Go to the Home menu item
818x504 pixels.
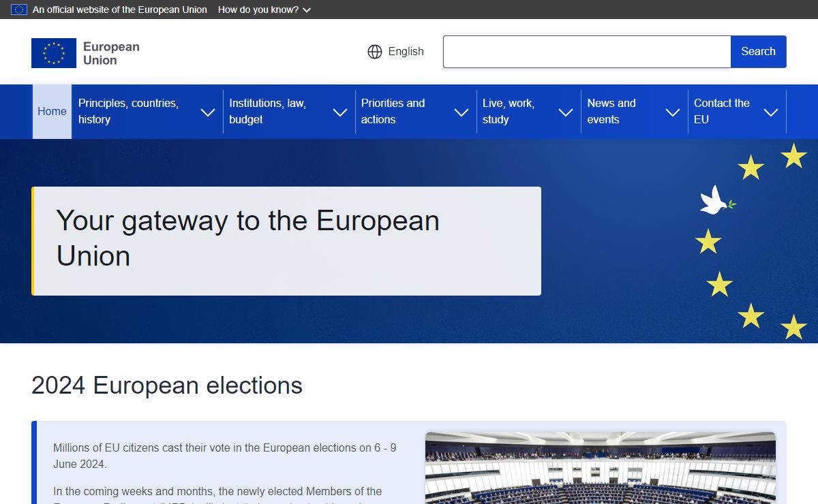[52, 112]
